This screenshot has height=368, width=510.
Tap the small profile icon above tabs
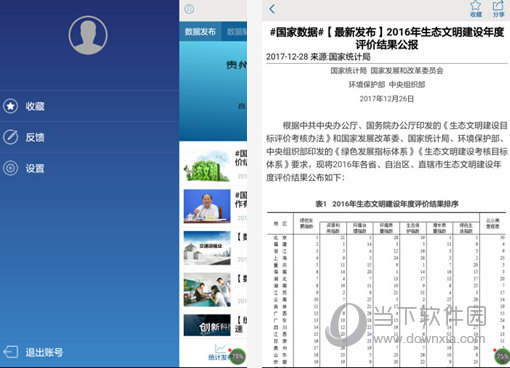pyautogui.click(x=189, y=9)
